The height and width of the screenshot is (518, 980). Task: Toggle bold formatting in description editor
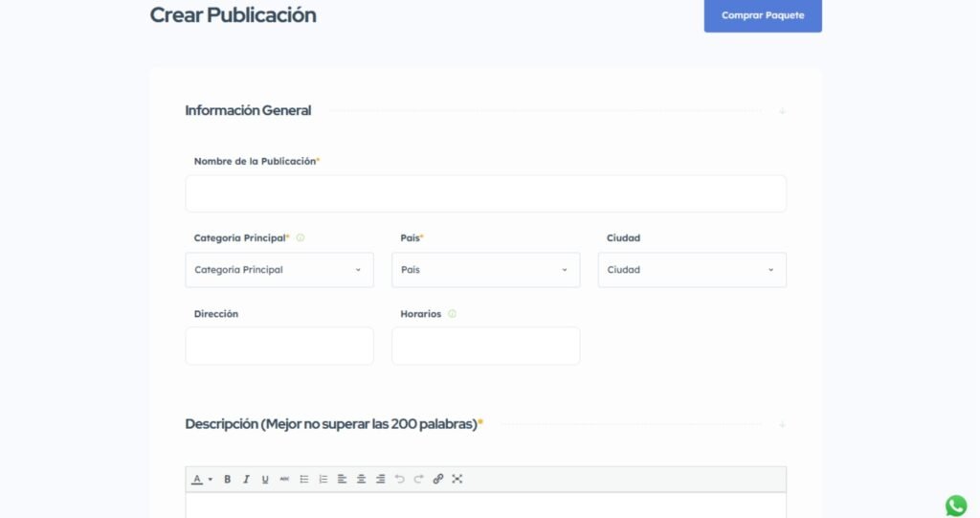pyautogui.click(x=227, y=479)
